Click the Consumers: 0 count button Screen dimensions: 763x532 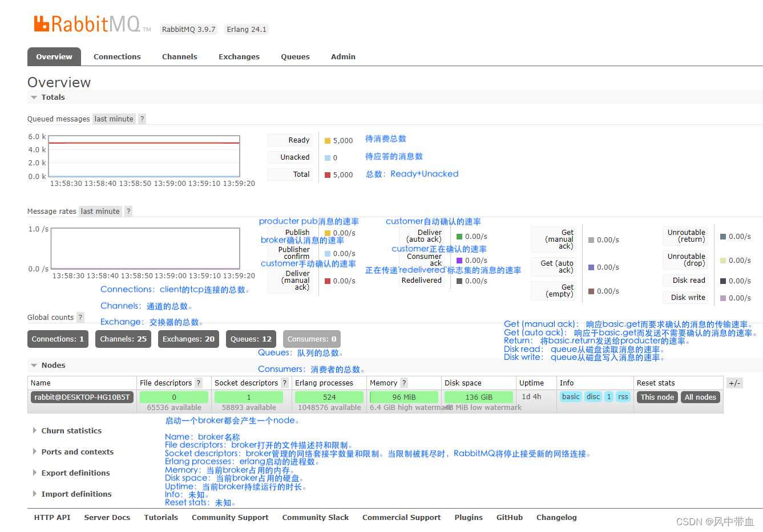click(312, 339)
